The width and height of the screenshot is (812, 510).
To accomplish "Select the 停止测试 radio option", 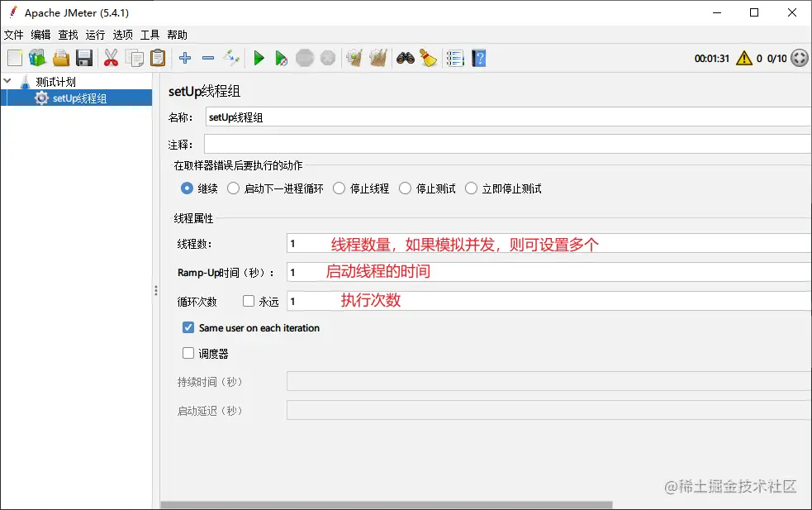I will pos(405,188).
